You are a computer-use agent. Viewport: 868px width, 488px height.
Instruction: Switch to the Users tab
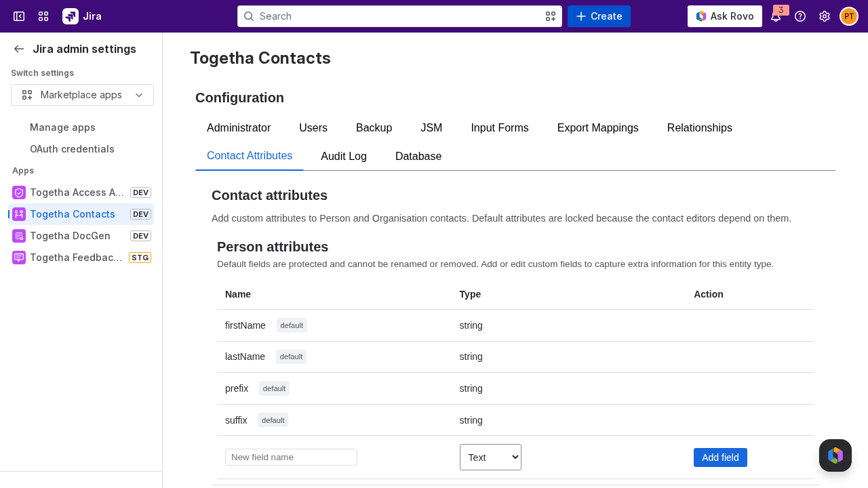tap(313, 127)
